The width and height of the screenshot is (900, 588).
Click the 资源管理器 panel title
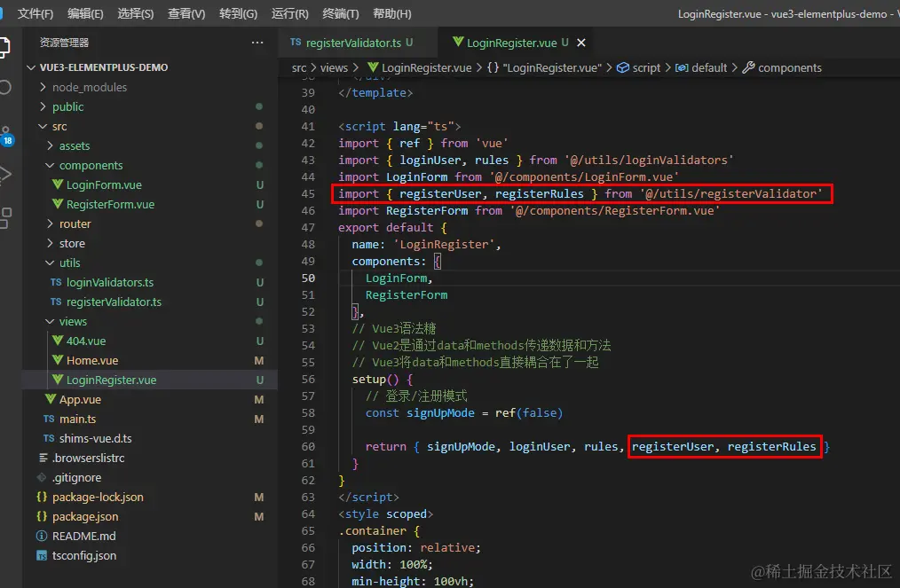click(x=64, y=43)
